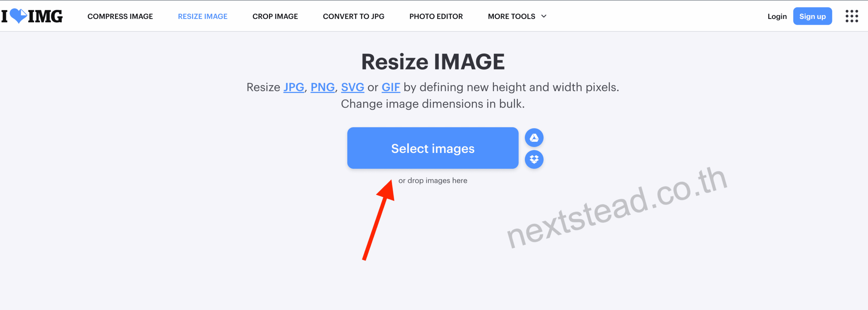Upload images from Google Drive
The width and height of the screenshot is (868, 310).
coord(534,138)
